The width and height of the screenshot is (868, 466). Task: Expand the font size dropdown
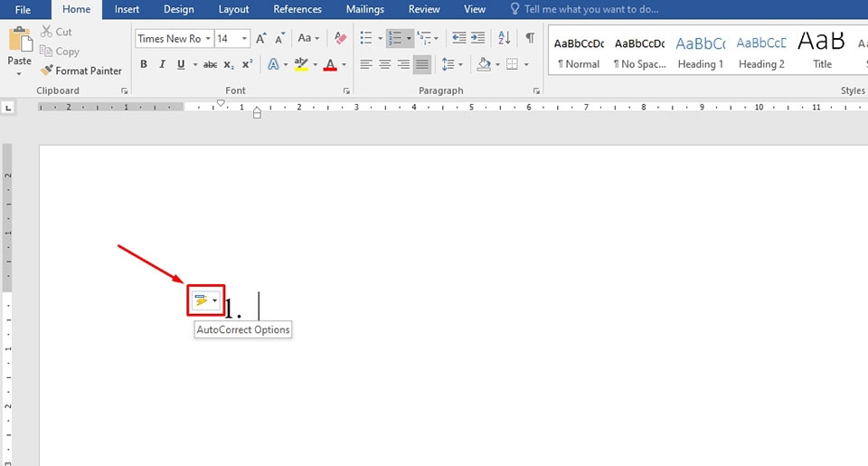[x=244, y=38]
